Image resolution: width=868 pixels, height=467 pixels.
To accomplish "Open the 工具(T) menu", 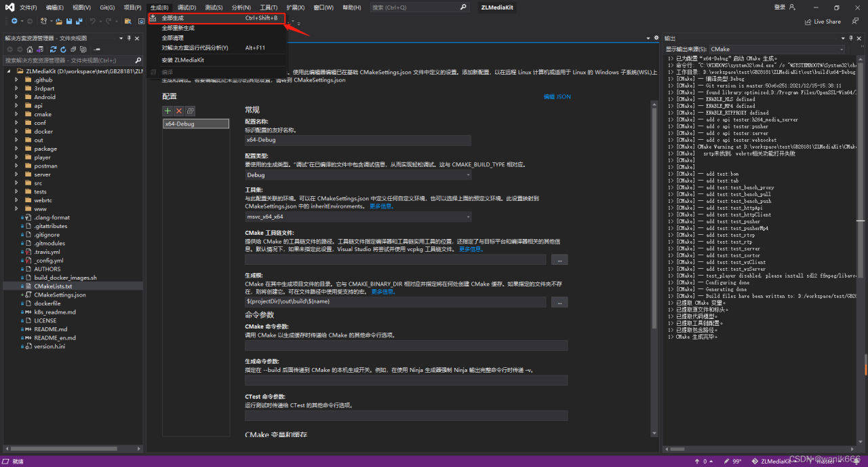I will coord(269,7).
